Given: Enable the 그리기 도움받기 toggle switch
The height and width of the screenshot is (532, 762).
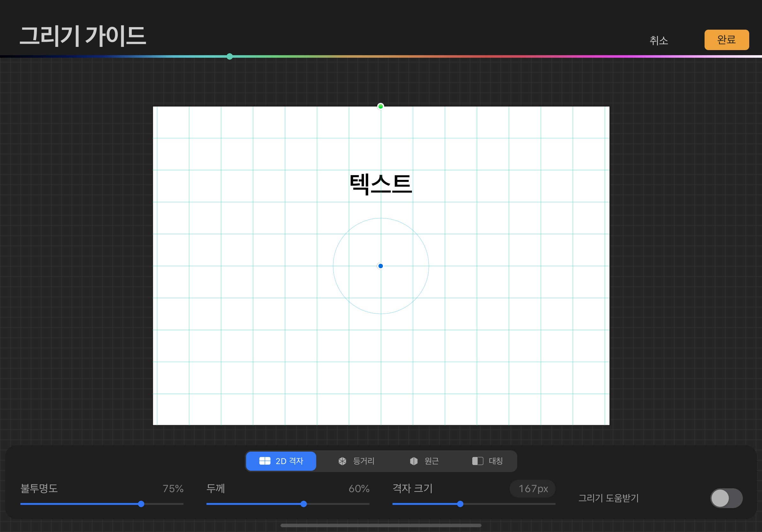Looking at the screenshot, I should click(726, 498).
